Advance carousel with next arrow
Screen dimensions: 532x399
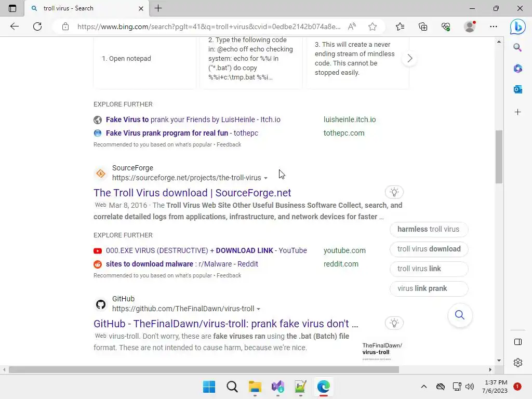pyautogui.click(x=409, y=58)
